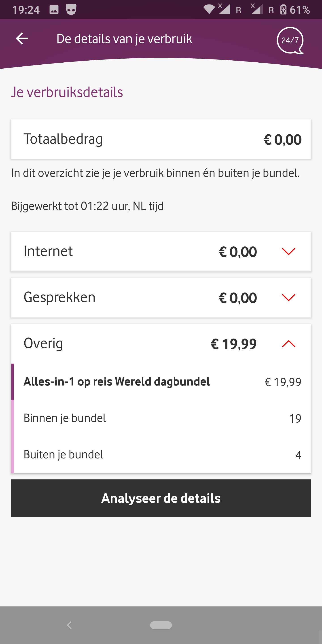Image resolution: width=322 pixels, height=644 pixels.
Task: Tap the back arrow in header
Action: click(x=22, y=39)
